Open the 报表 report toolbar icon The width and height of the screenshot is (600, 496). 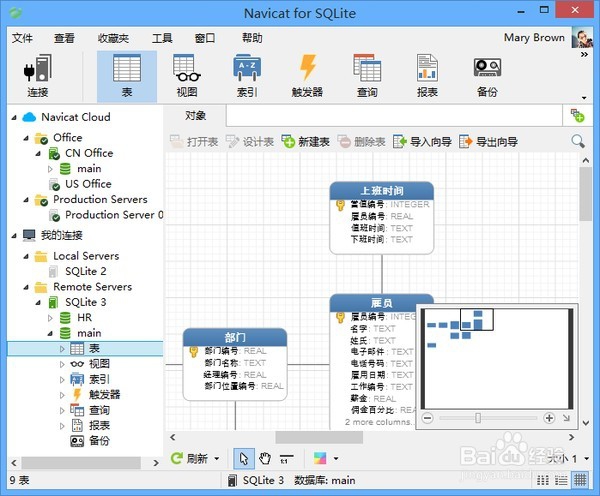(x=427, y=76)
